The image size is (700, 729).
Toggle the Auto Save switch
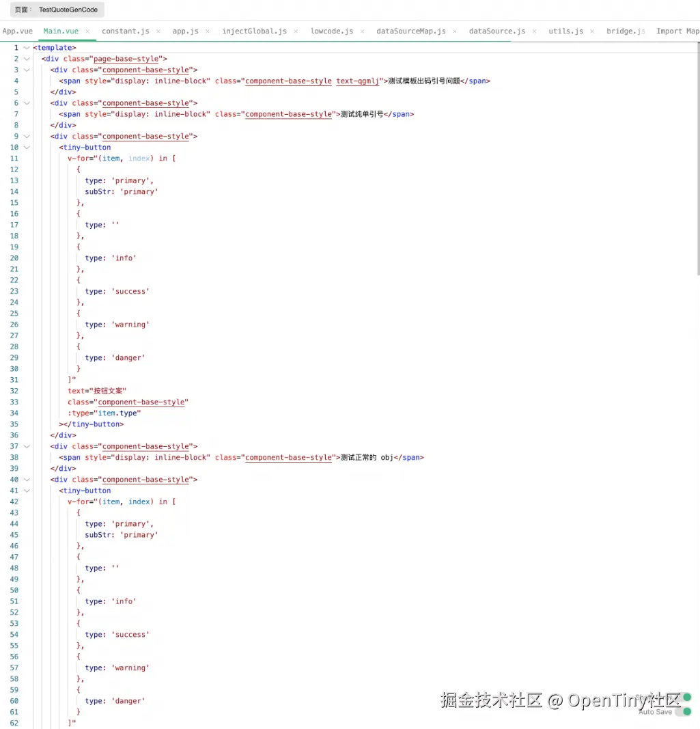(x=684, y=712)
